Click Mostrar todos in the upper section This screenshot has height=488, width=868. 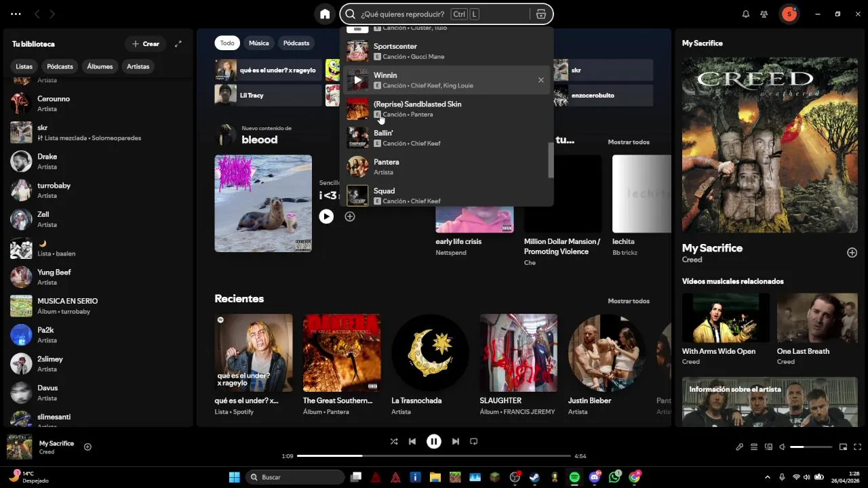pos(629,142)
